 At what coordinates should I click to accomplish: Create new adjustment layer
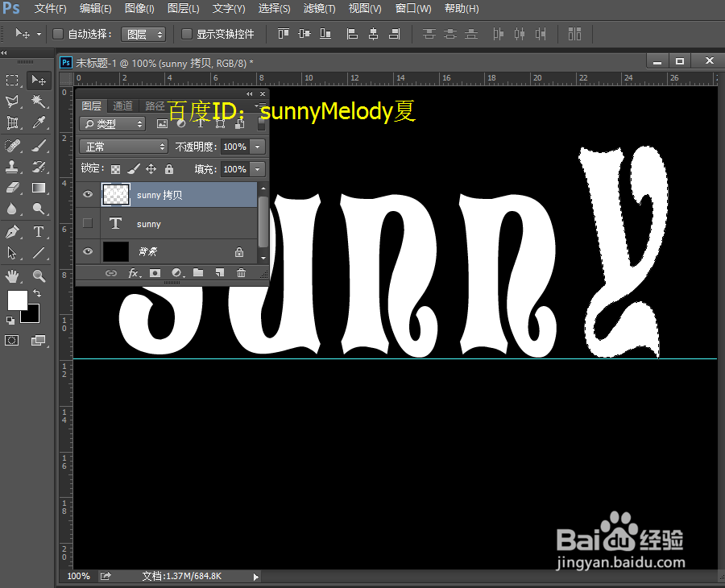pos(177,273)
